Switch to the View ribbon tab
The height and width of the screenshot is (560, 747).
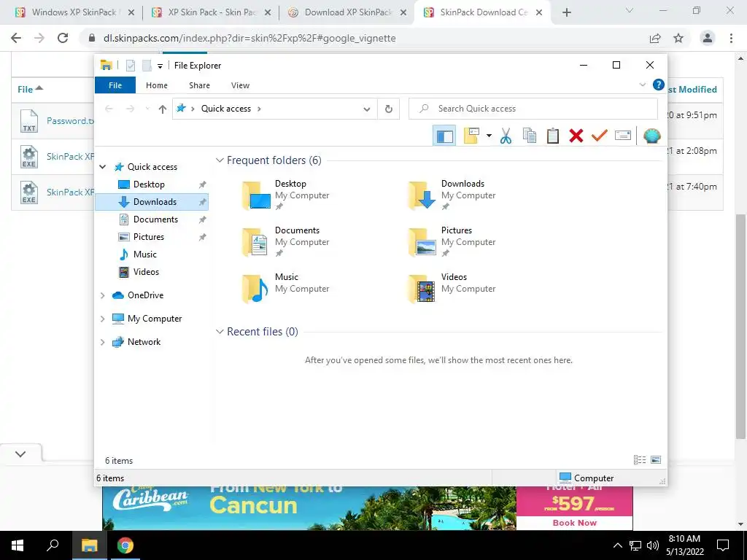click(240, 85)
